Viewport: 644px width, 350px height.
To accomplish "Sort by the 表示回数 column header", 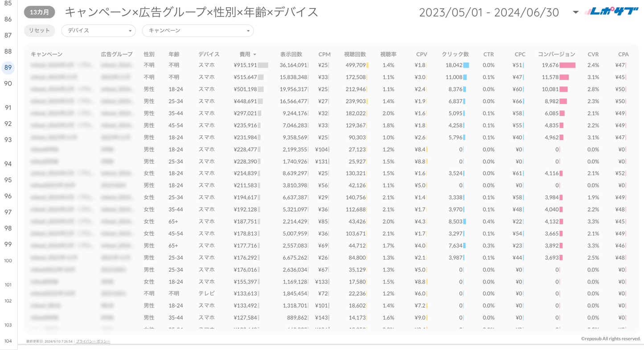I will (291, 54).
